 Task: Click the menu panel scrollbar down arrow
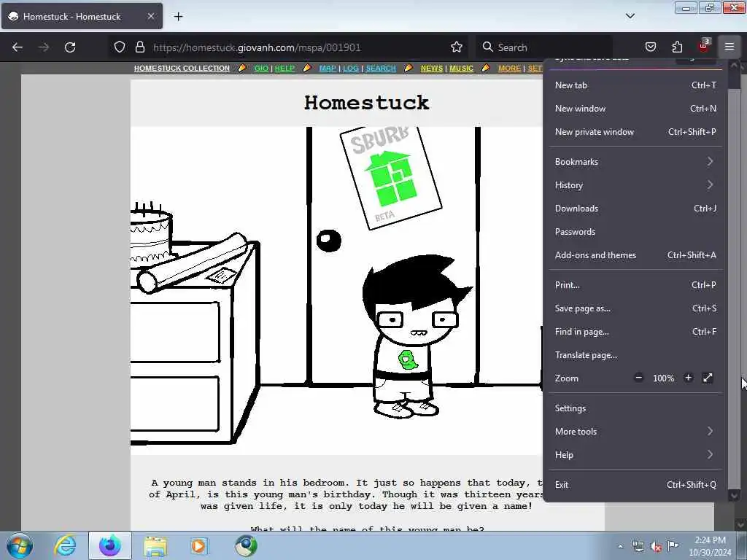(734, 496)
